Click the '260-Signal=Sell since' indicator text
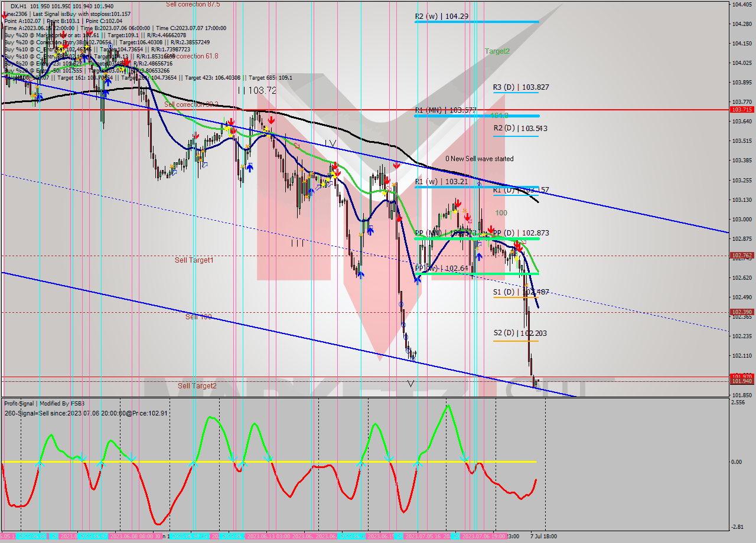The height and width of the screenshot is (543, 756). click(x=86, y=413)
